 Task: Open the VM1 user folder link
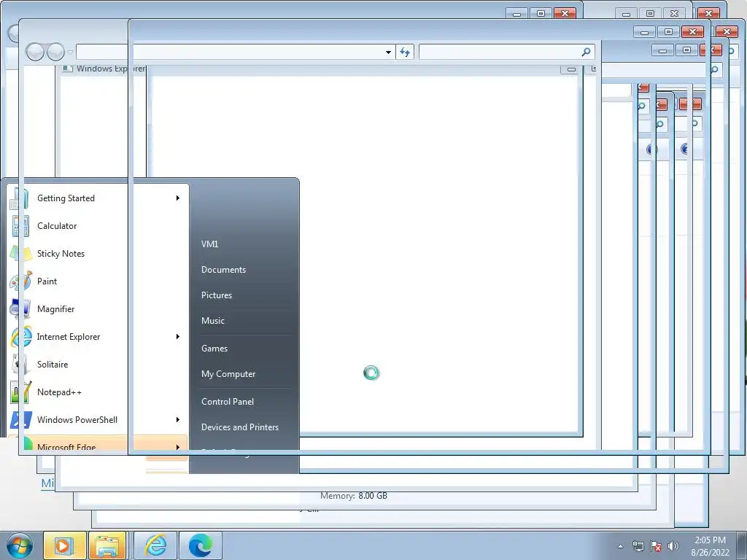[209, 244]
